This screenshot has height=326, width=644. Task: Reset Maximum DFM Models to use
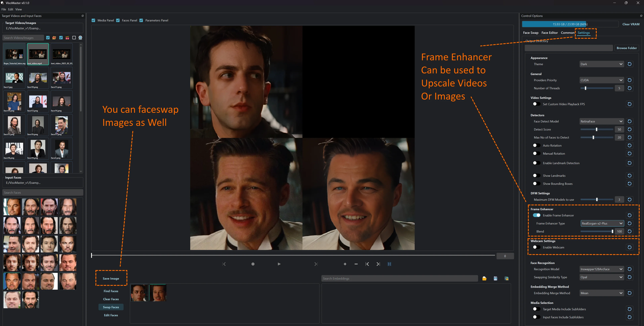[x=630, y=200]
